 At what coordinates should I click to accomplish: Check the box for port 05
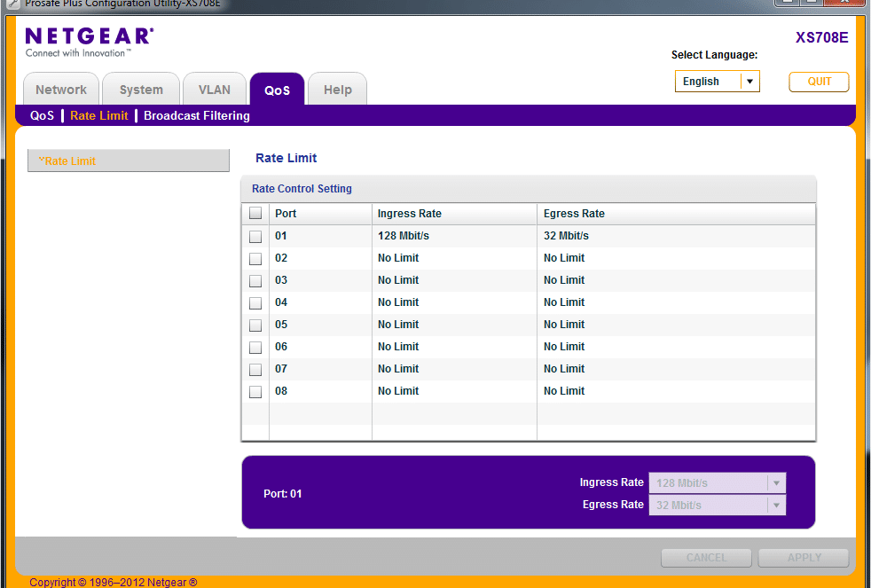pos(255,325)
